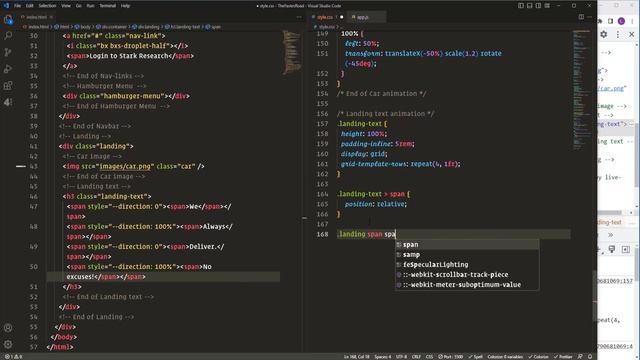Toggle secondary side bar layout icon

pos(538,6)
